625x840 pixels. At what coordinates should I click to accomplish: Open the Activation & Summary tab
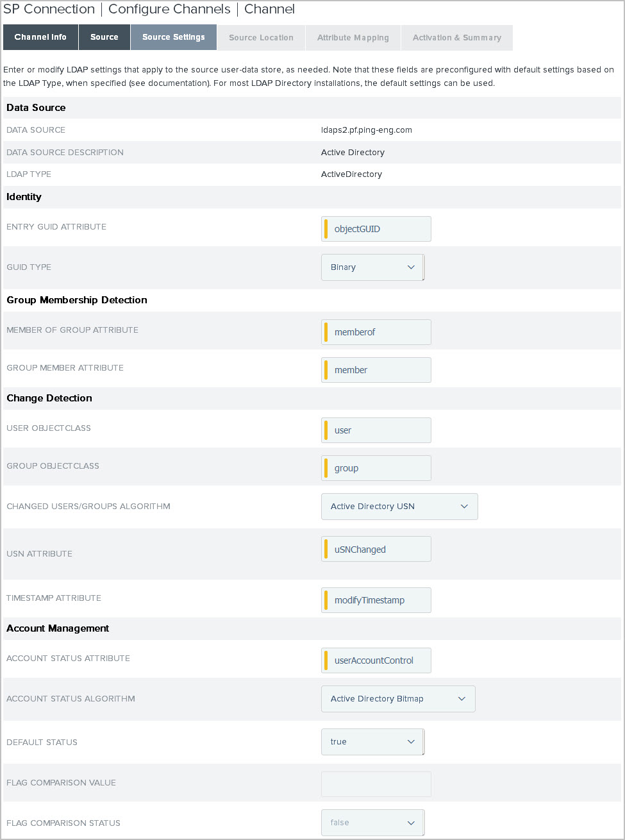[457, 37]
